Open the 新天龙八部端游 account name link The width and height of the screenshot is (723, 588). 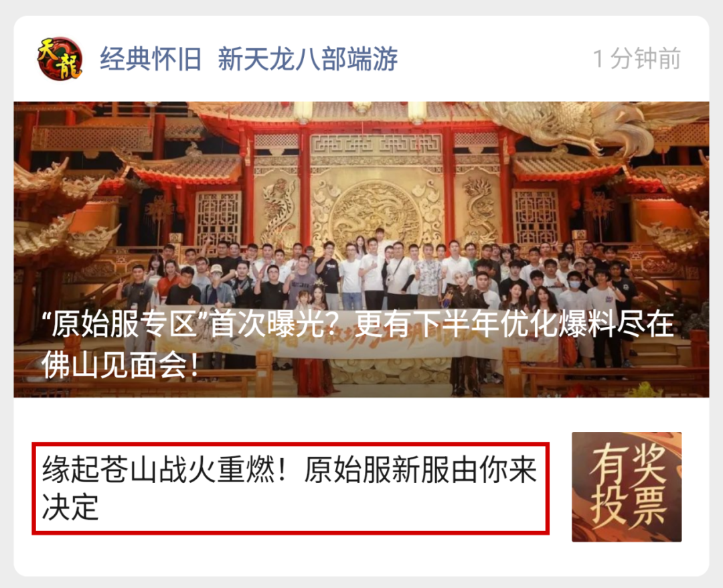[x=307, y=60]
